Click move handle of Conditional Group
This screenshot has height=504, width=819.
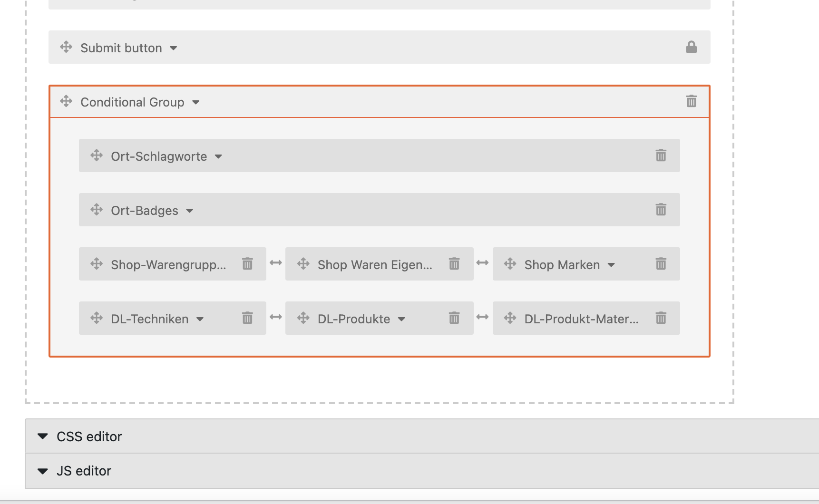tap(66, 101)
